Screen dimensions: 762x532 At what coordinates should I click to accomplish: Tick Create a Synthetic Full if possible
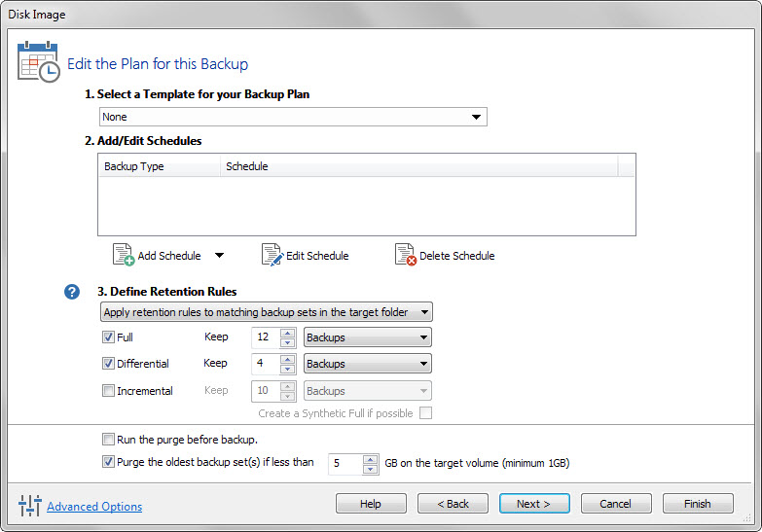coord(425,413)
